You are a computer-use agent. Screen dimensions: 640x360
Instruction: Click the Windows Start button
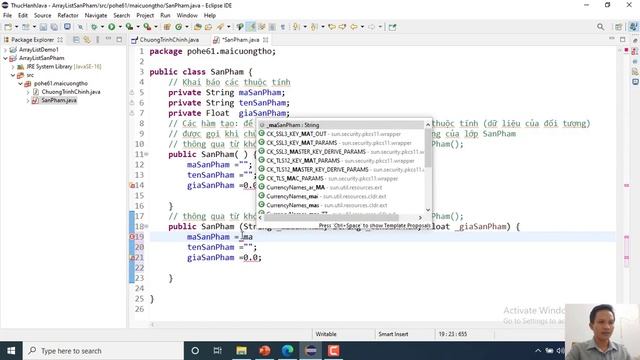[x=11, y=351]
